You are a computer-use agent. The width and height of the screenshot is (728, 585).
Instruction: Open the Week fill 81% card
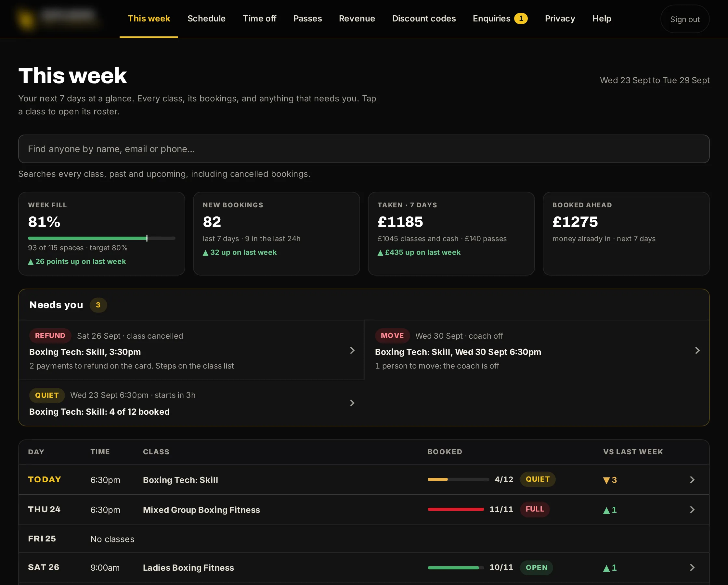coord(102,234)
